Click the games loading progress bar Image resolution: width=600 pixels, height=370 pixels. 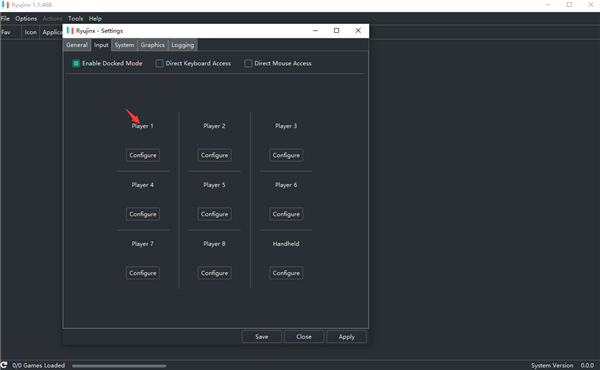coord(119,366)
